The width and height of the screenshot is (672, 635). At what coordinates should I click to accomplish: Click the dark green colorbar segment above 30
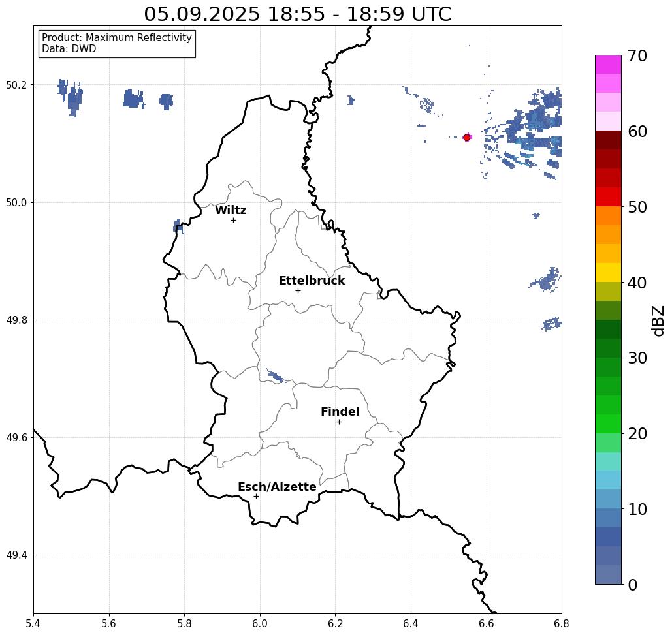608,348
